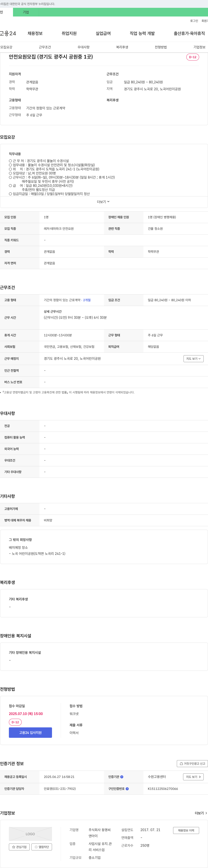
Task: Click the 워크넷 application method text
Action: tap(74, 714)
